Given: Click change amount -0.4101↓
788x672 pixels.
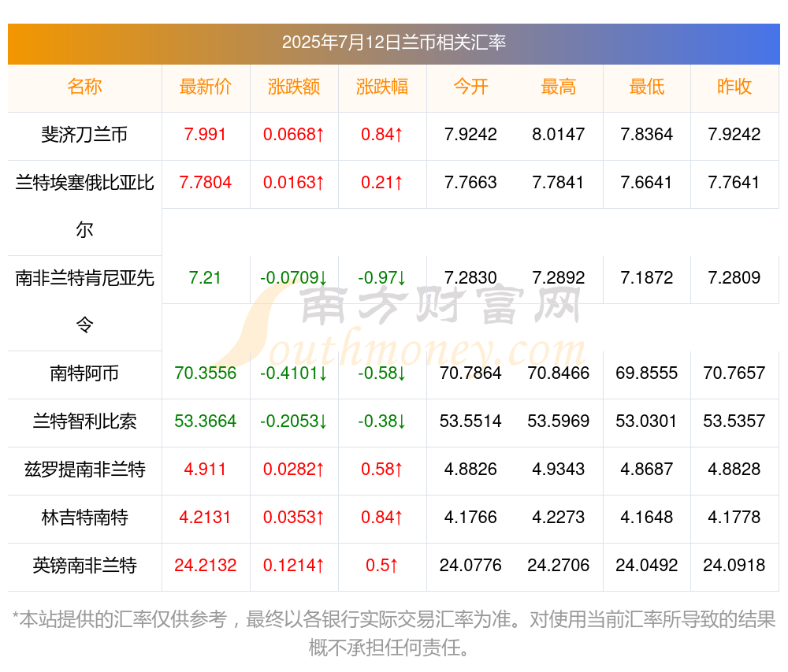Looking at the screenshot, I should (x=293, y=373).
